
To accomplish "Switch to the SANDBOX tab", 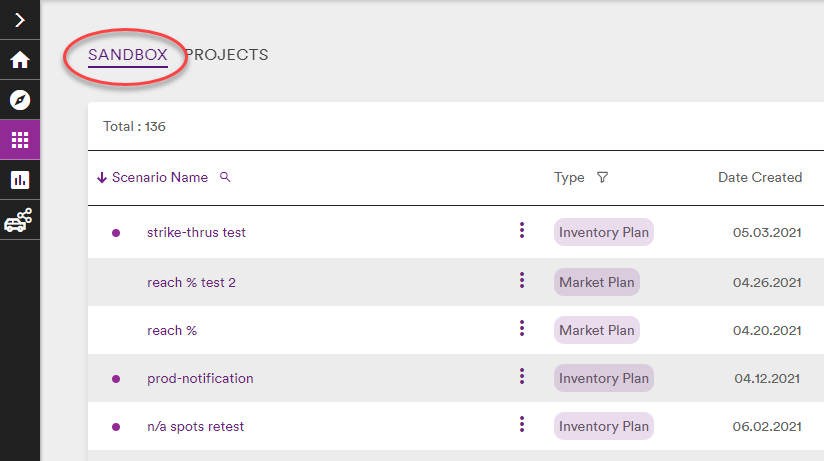I will [128, 55].
